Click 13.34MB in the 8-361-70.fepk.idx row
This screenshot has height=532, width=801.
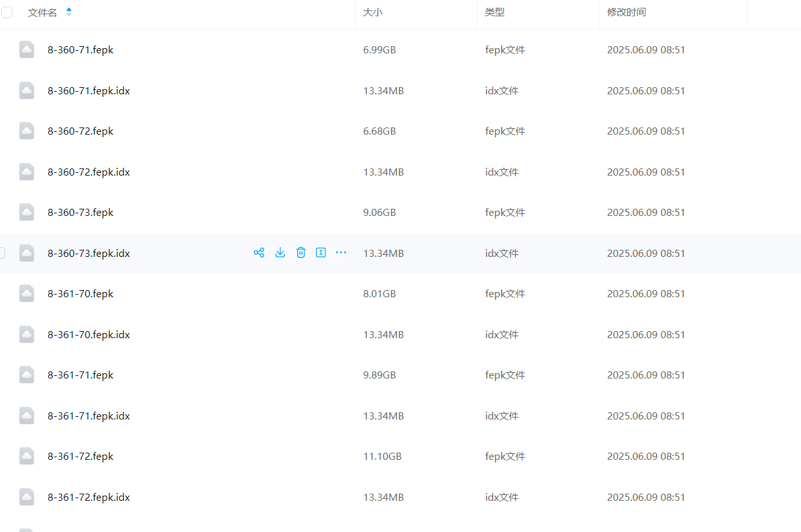[383, 334]
